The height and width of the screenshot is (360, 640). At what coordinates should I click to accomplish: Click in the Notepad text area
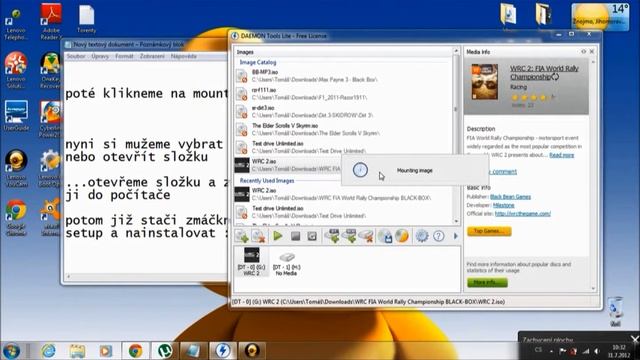click(146, 167)
